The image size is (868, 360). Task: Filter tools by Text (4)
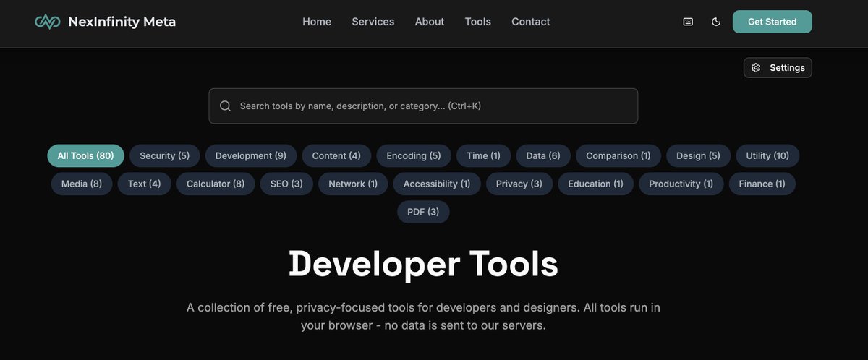pyautogui.click(x=145, y=184)
